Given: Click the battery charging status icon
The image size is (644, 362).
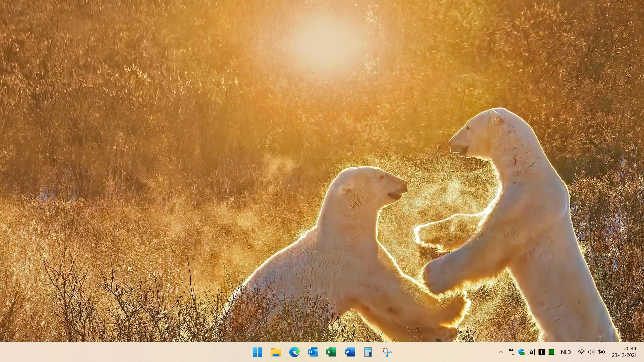Looking at the screenshot, I should (x=602, y=352).
